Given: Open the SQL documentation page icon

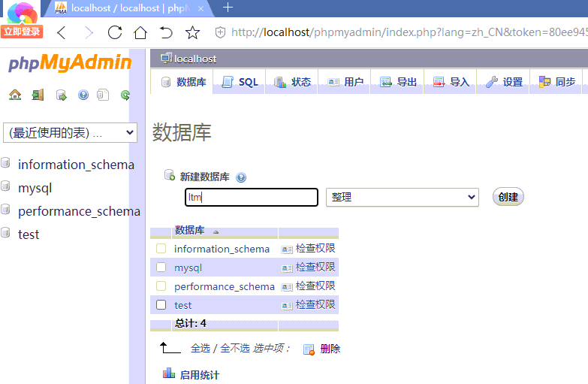Looking at the screenshot, I should point(103,95).
